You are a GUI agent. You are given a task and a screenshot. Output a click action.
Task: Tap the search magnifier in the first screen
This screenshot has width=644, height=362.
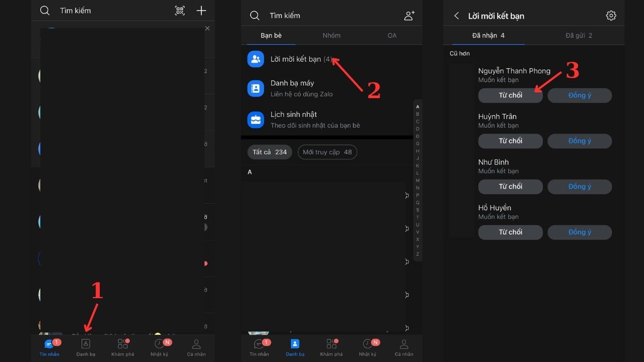point(45,11)
